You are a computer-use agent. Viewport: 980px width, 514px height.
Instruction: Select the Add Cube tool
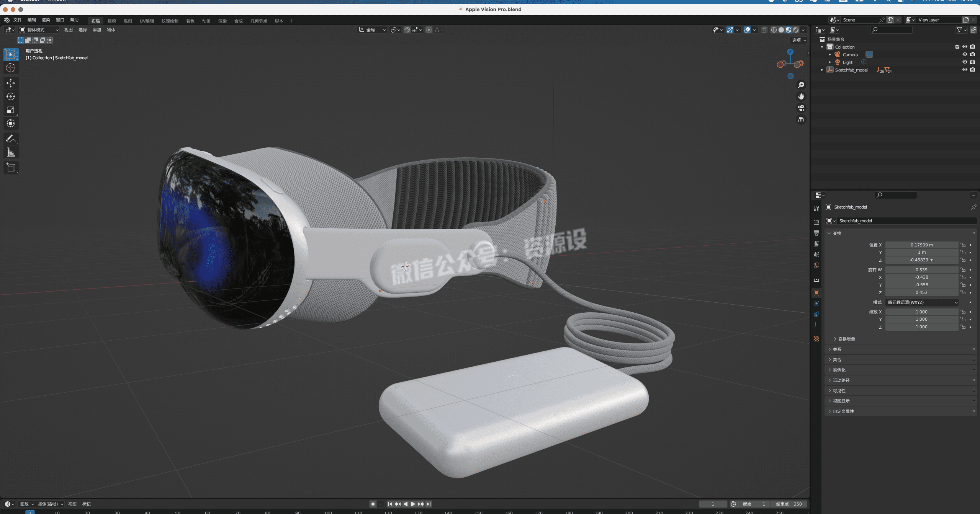[11, 167]
